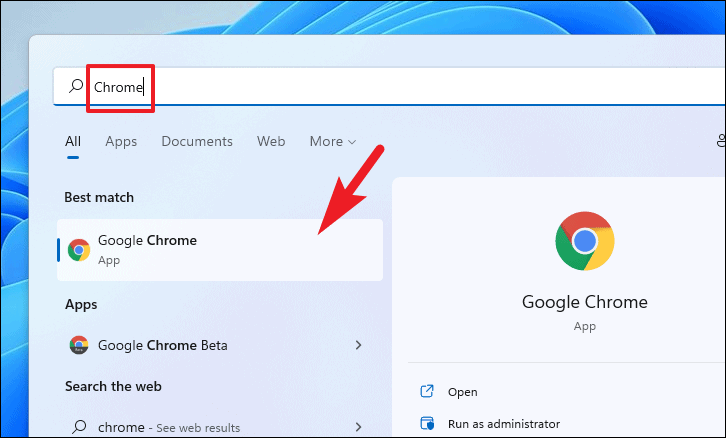This screenshot has width=726, height=438.
Task: Click the Google Chrome Beta icon
Action: coord(79,345)
